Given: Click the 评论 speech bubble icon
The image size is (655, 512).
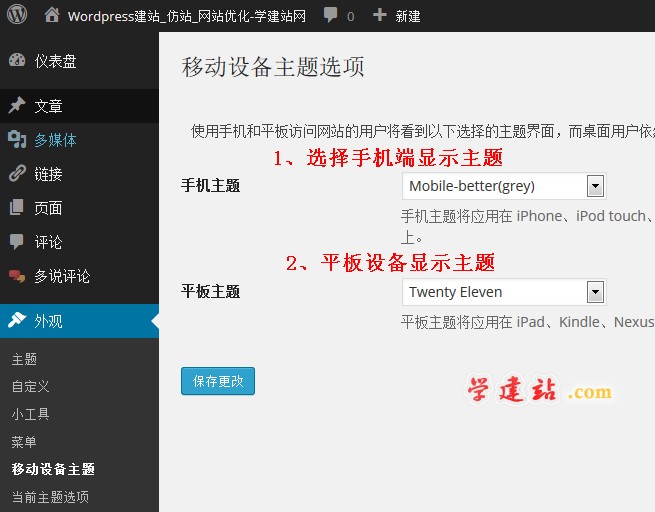Looking at the screenshot, I should 17,242.
